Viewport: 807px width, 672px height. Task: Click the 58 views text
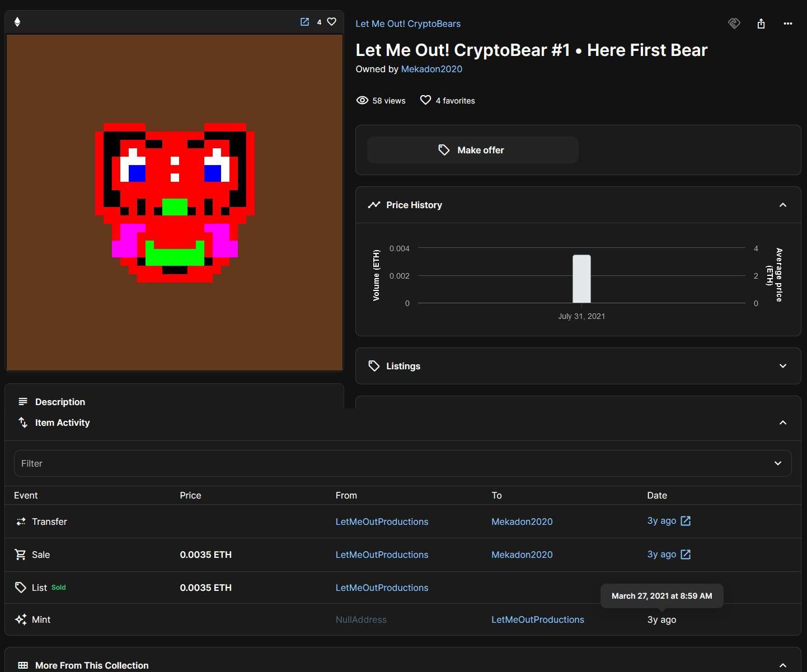tap(389, 101)
